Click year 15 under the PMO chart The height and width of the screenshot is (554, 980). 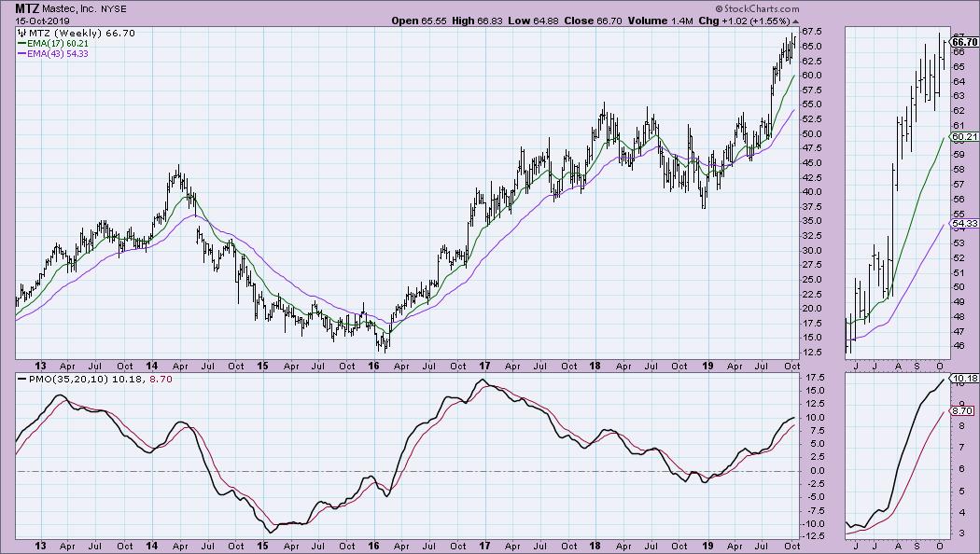[262, 546]
